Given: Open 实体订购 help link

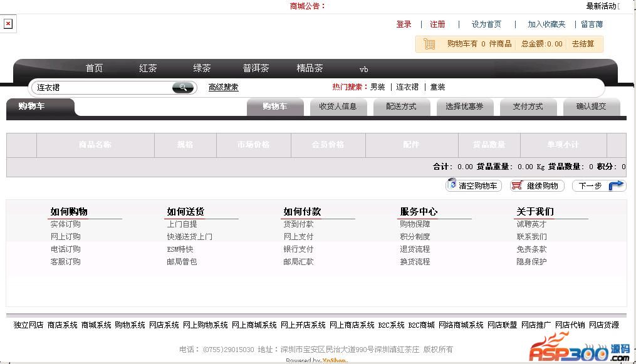Looking at the screenshot, I should (65, 224).
